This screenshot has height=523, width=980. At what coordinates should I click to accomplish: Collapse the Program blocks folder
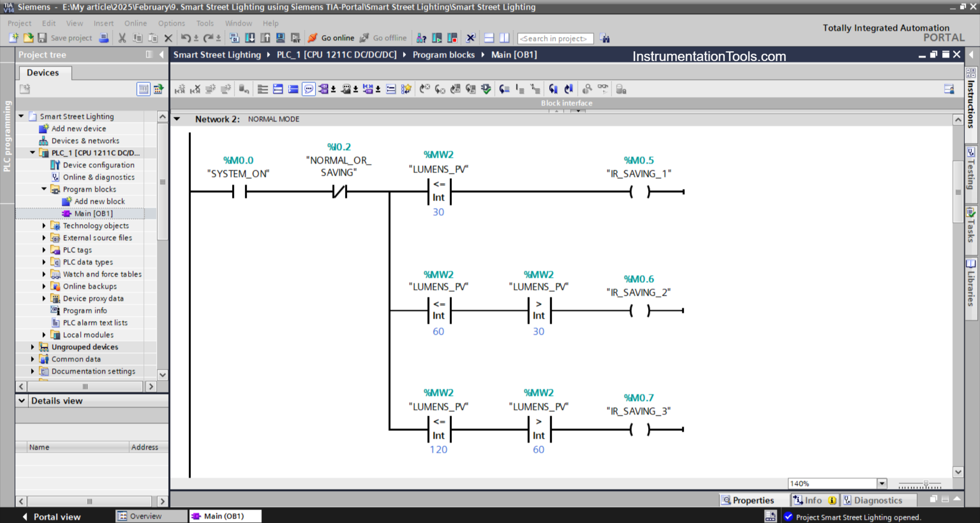click(x=44, y=189)
